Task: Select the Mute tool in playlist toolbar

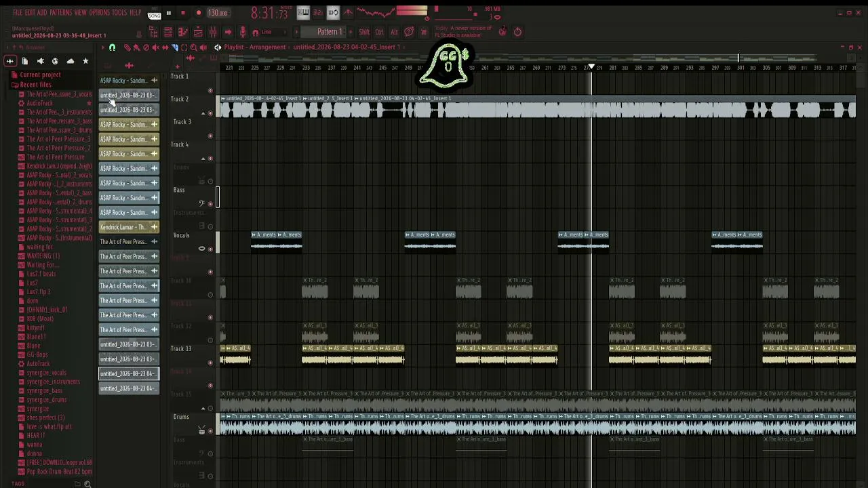Action: (155, 47)
